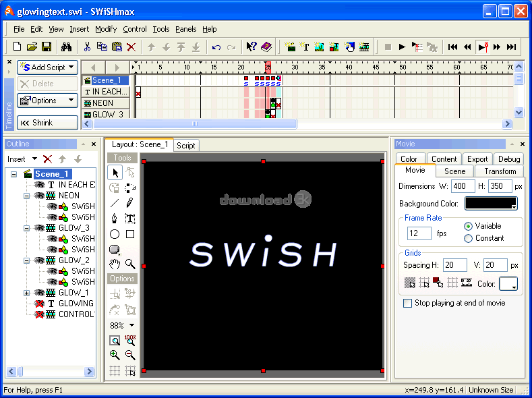This screenshot has height=398, width=532.
Task: Toggle visibility of the NEON sprite
Action: tap(39, 196)
